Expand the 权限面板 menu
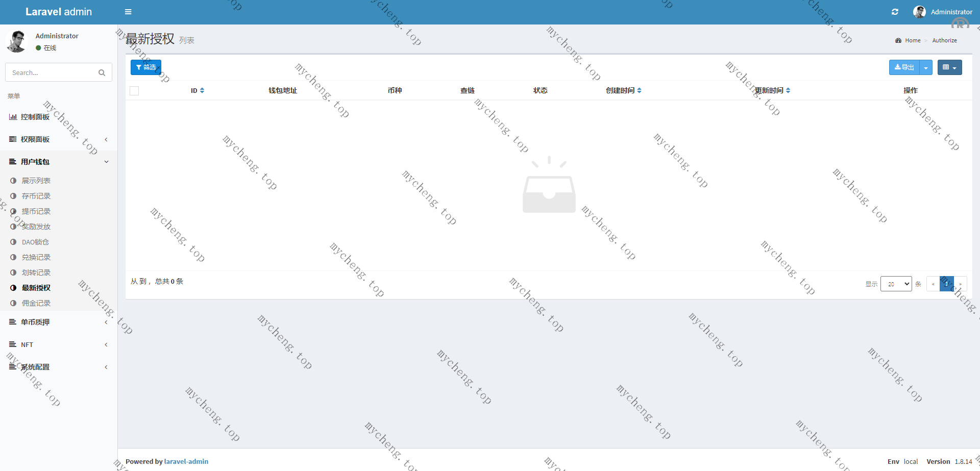 [x=35, y=139]
